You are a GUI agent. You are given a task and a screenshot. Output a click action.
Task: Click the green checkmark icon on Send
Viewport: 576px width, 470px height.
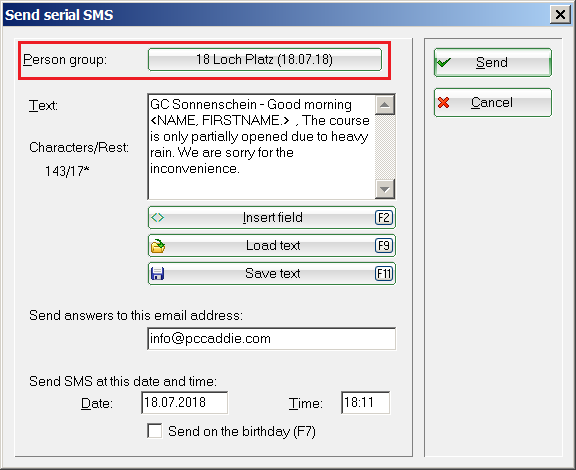444,62
